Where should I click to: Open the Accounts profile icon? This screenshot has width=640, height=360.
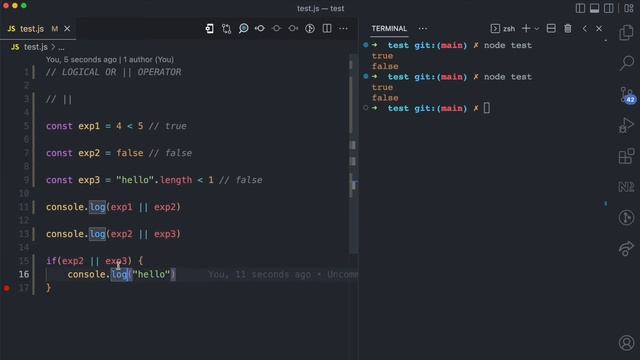[x=626, y=343]
